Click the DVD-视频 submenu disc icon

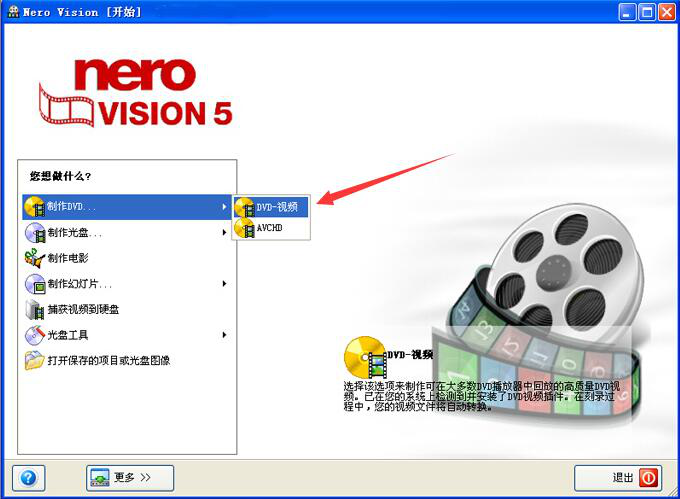(x=244, y=207)
